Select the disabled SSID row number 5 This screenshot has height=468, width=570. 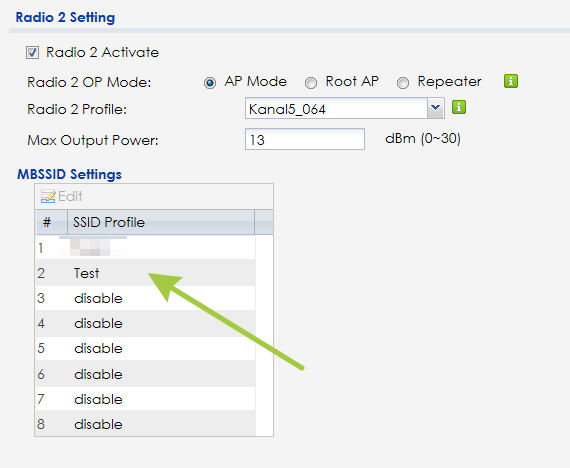(145, 348)
